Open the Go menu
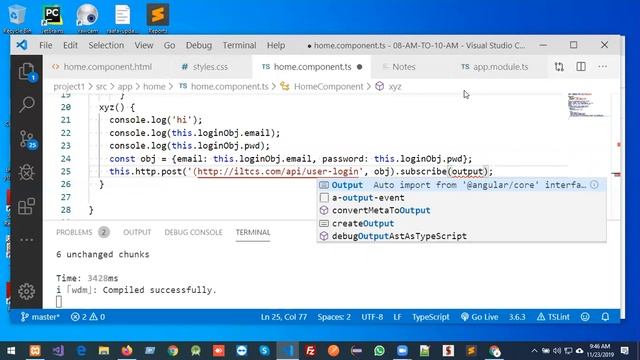 [169, 45]
